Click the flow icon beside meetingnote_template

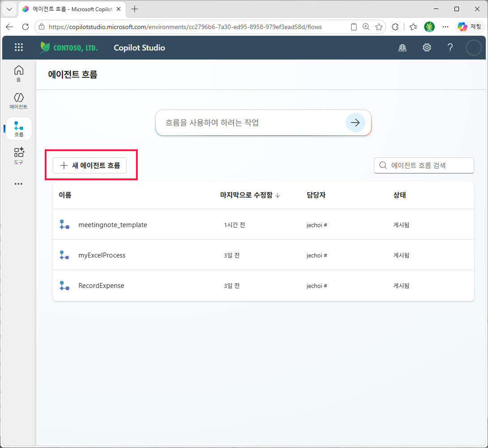tap(64, 224)
